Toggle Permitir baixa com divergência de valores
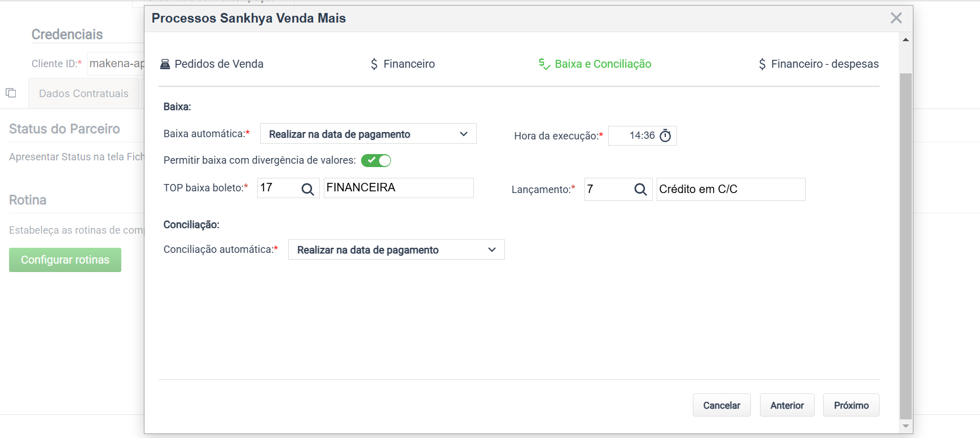 (376, 160)
